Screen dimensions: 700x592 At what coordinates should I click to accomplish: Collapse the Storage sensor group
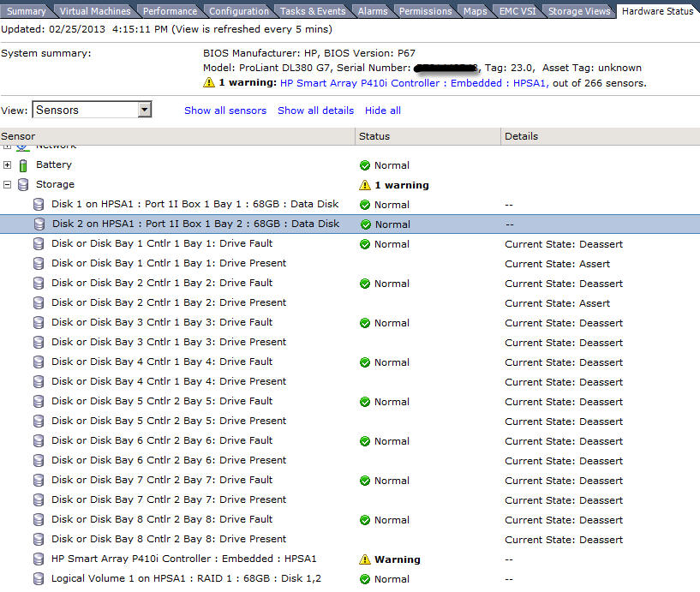(7, 184)
